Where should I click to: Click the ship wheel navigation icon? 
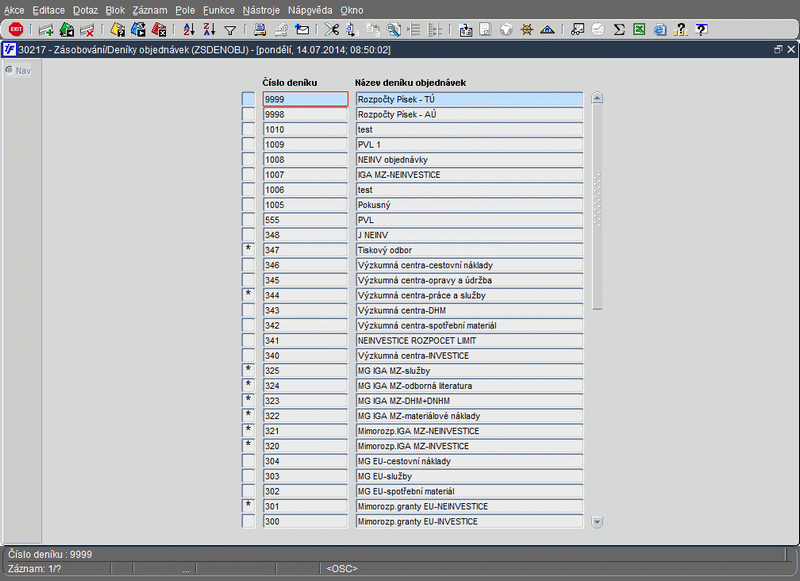(x=527, y=30)
